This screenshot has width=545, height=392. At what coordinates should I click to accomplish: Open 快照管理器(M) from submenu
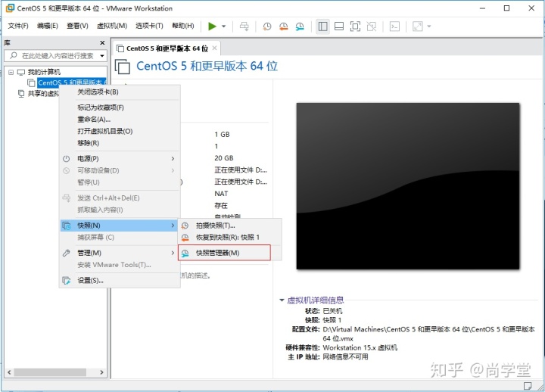click(224, 253)
